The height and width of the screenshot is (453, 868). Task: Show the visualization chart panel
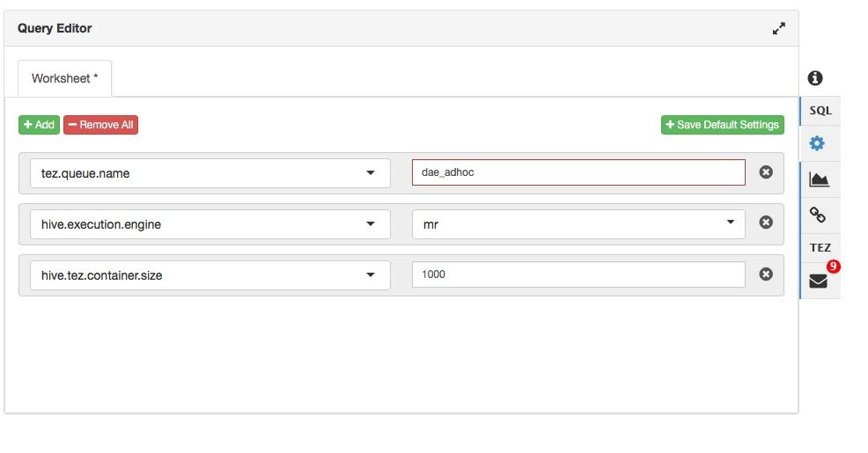pyautogui.click(x=820, y=179)
